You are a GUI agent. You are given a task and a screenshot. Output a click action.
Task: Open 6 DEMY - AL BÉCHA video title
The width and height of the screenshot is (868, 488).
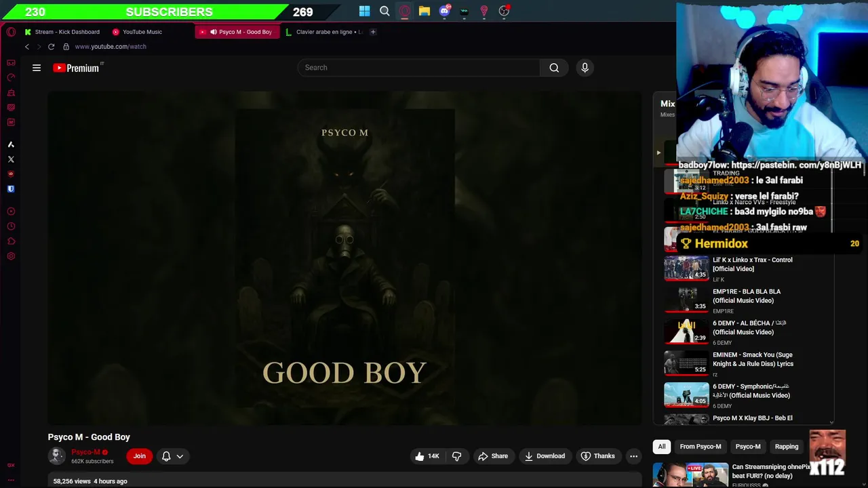[749, 327]
